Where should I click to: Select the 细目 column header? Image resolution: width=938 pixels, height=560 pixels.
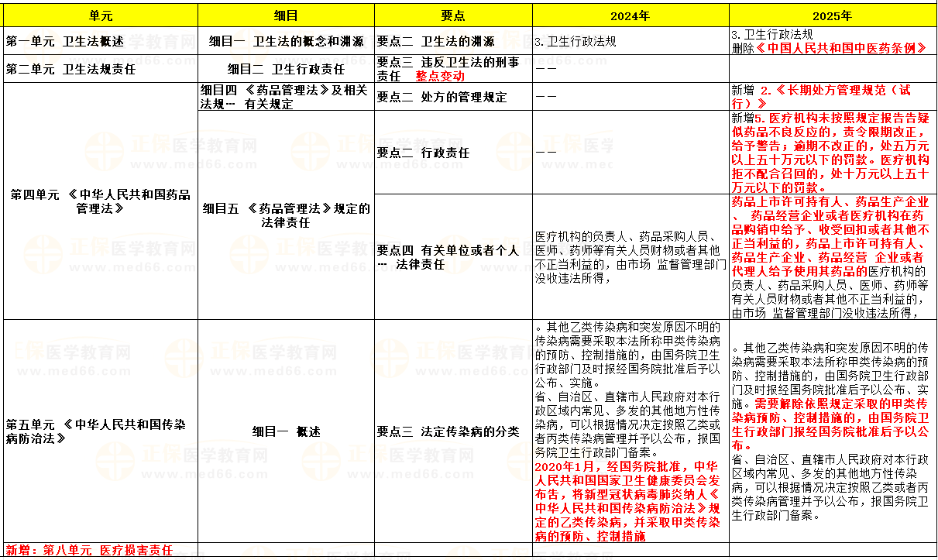(286, 15)
